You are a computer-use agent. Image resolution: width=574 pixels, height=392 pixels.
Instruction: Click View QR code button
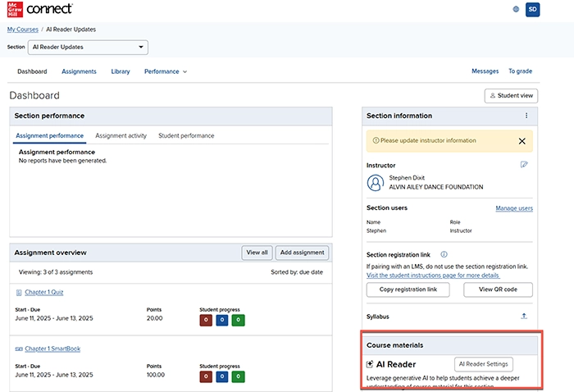[498, 289]
